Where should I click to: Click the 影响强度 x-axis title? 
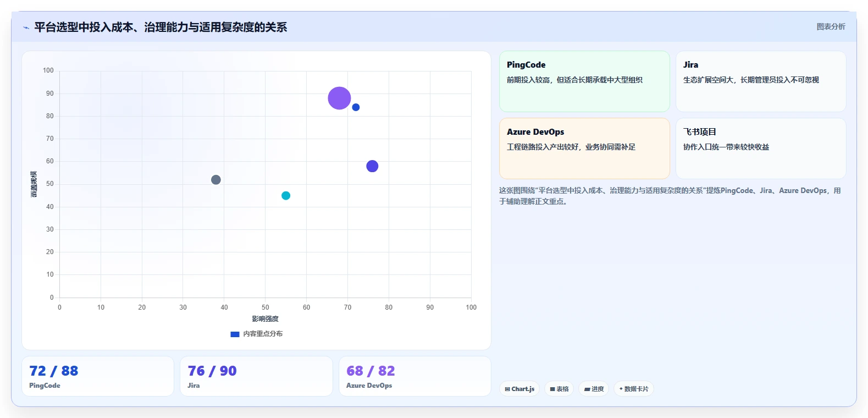tap(266, 319)
